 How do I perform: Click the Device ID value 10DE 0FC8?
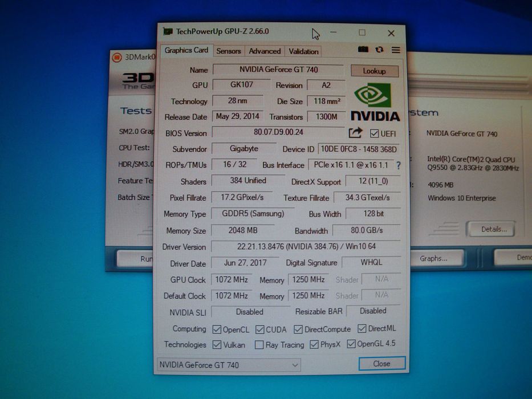click(x=359, y=149)
